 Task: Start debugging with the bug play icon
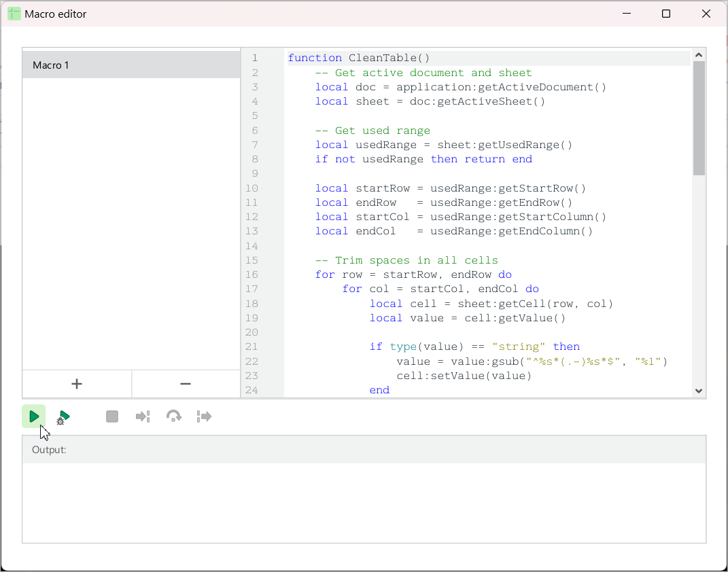(x=63, y=417)
